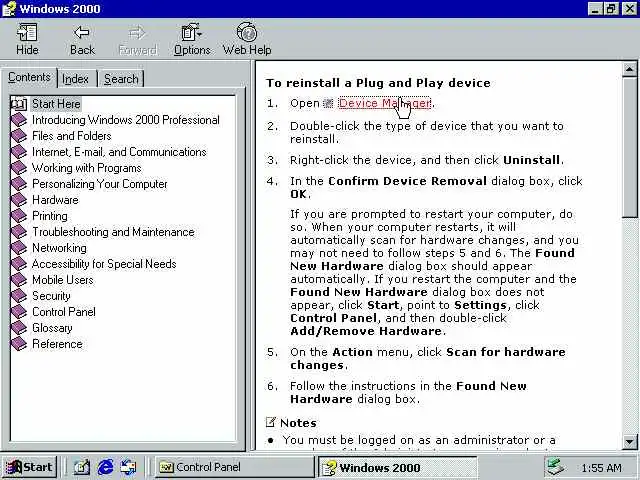Click the help pane vertical scrollbar thumb
Image resolution: width=640 pixels, height=480 pixels.
click(x=629, y=147)
